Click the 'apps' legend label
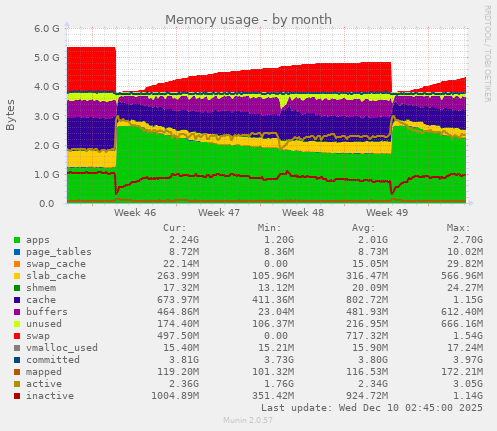Screen dimensions: 497x431 [x=38, y=240]
